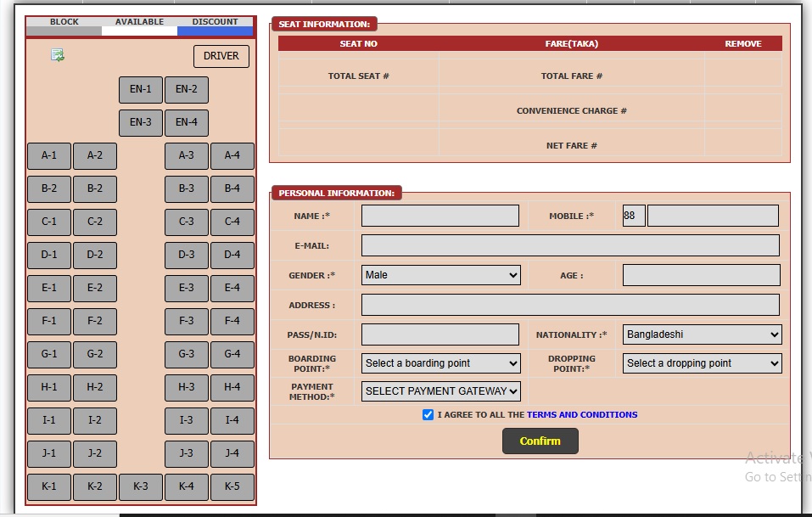The width and height of the screenshot is (812, 517).
Task: Pick seat F-2
Action: tap(95, 322)
